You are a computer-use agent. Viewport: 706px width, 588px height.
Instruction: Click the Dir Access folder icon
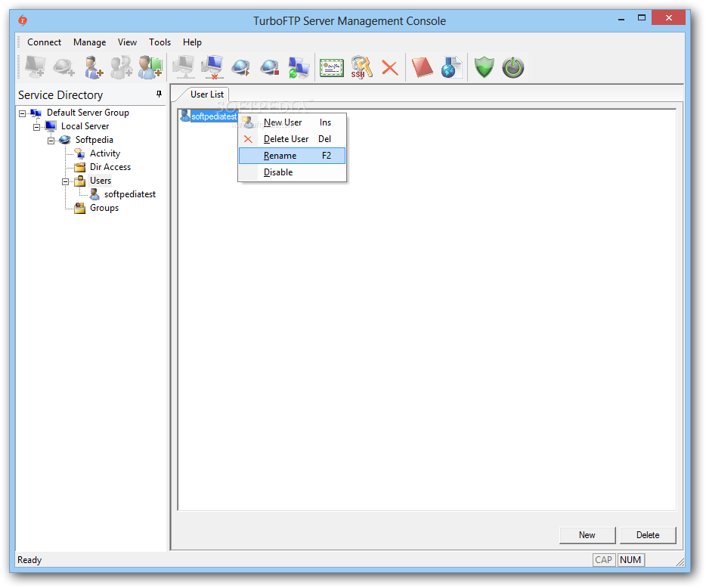click(x=79, y=167)
